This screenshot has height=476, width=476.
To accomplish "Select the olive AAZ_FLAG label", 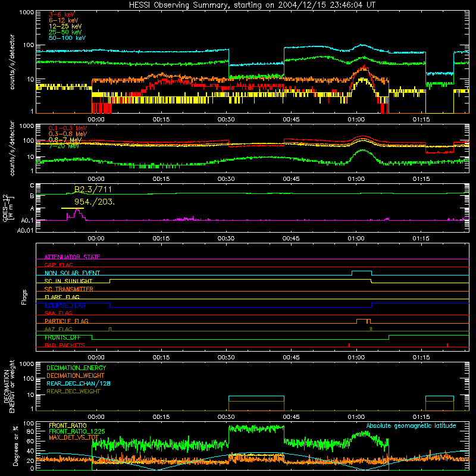I will coord(58,329).
